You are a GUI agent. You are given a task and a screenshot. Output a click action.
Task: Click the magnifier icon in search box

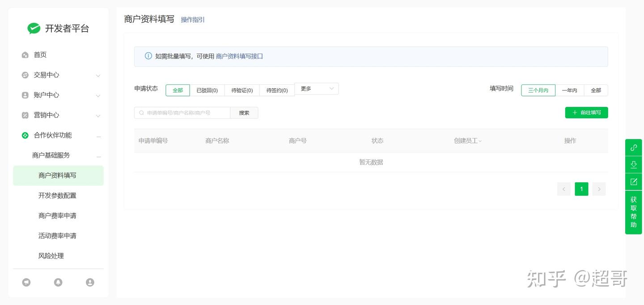pos(142,113)
